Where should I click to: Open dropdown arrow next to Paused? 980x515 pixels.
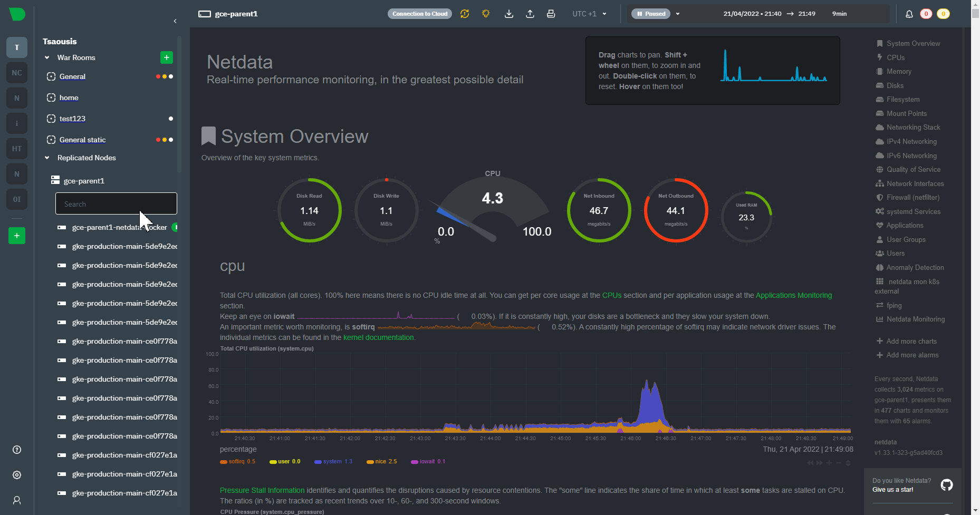[678, 14]
